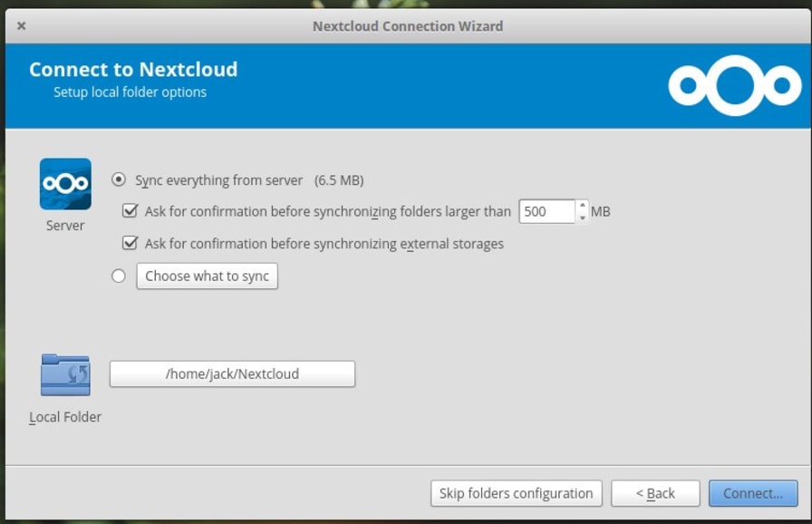Screen dimensions: 812x524
Task: Decrease folder size limit with down arrow
Action: 582,218
